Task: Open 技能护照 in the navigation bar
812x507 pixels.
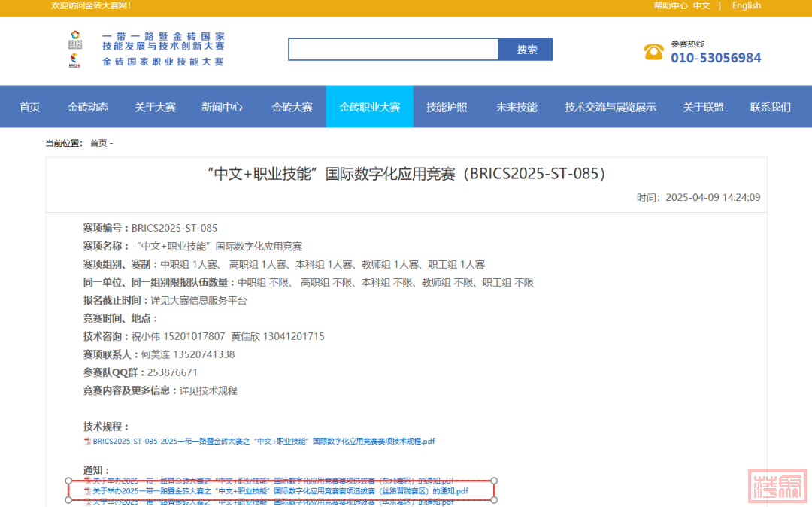Action: [447, 107]
